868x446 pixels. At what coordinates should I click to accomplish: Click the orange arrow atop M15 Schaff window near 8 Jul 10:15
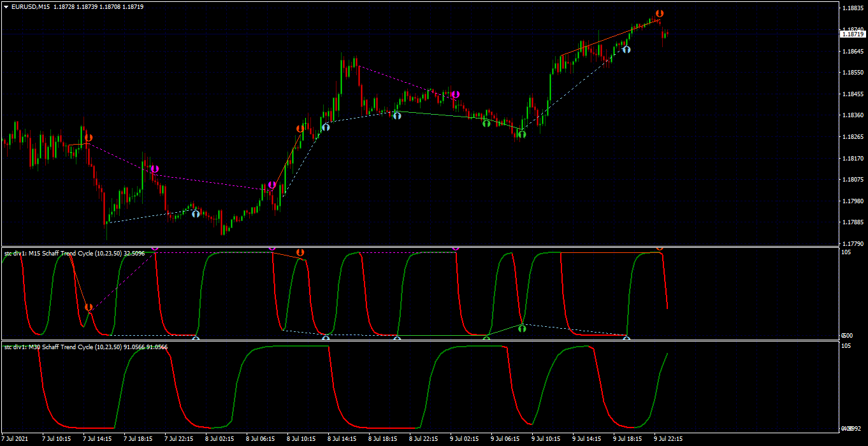pyautogui.click(x=300, y=253)
